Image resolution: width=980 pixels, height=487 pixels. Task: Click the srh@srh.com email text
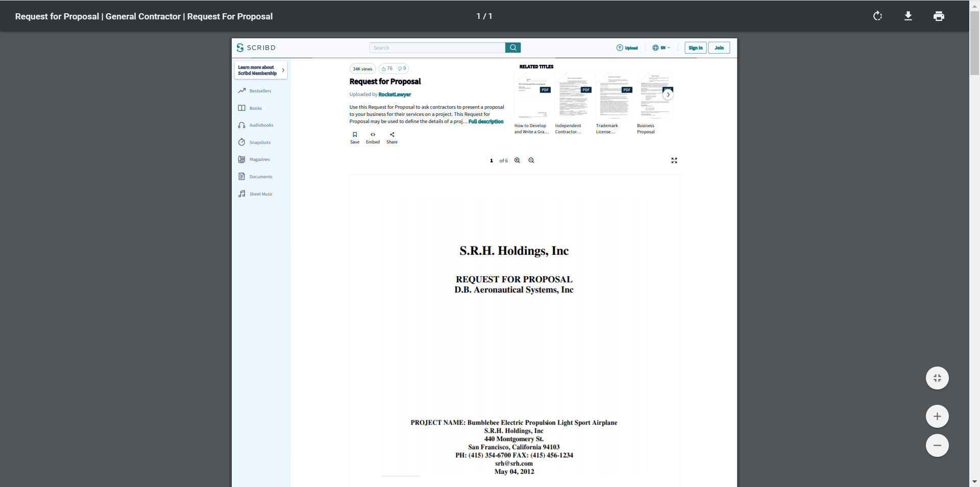[x=514, y=464]
